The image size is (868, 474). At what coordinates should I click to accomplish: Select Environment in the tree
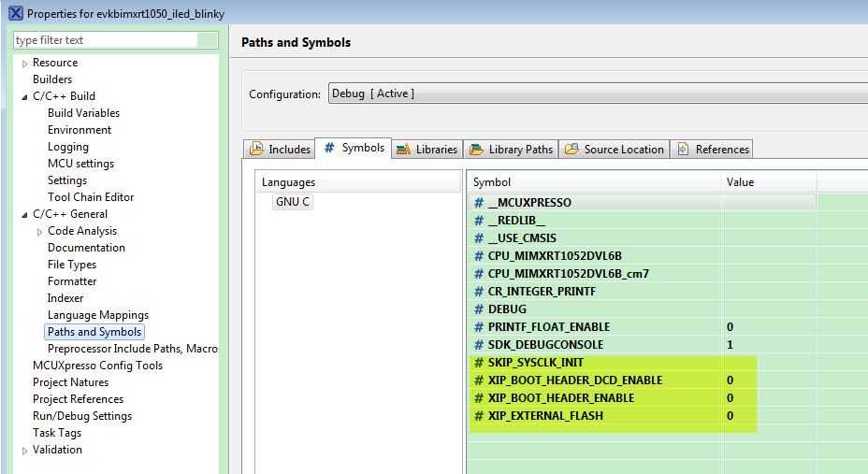tap(80, 129)
